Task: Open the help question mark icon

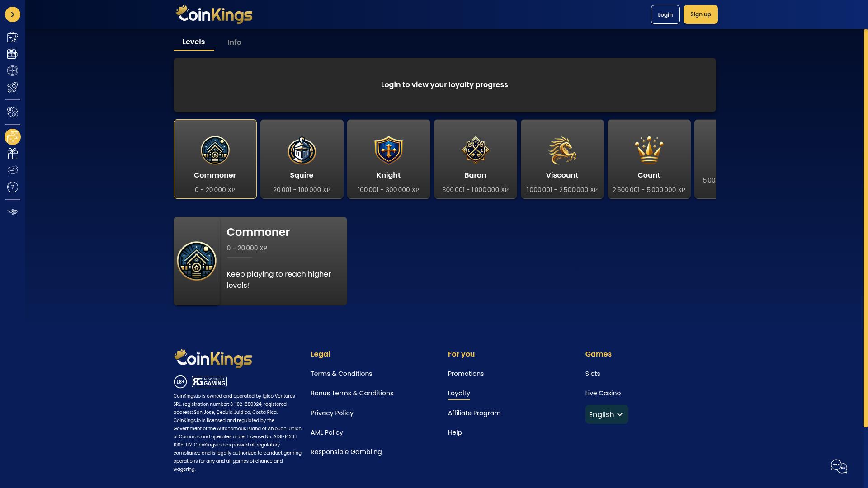Action: tap(13, 187)
